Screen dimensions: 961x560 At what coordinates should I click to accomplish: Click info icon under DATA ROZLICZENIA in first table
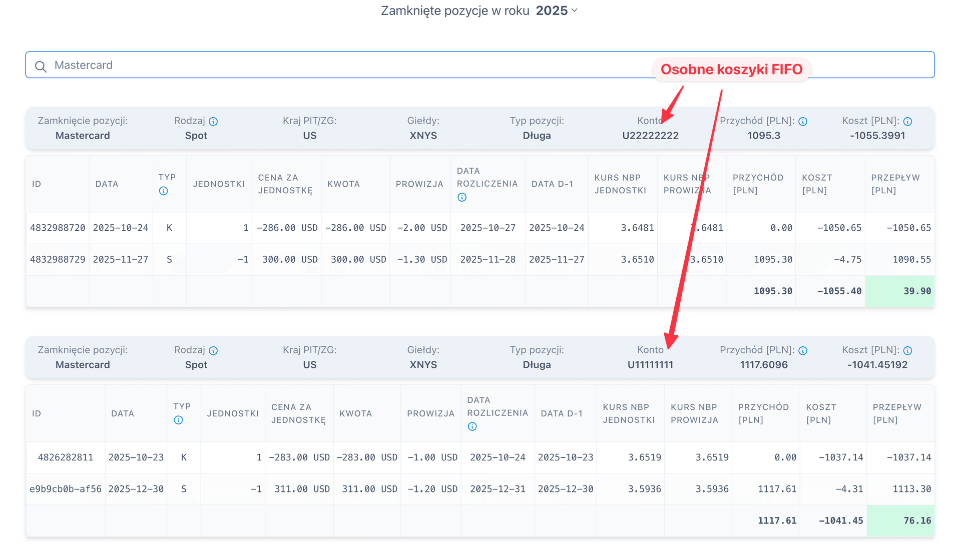[x=462, y=197]
